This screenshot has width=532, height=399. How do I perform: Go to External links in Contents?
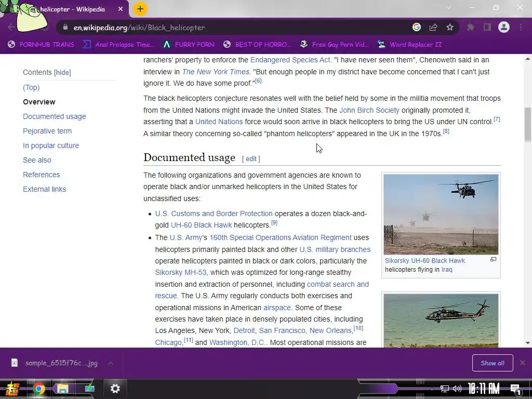(x=45, y=189)
